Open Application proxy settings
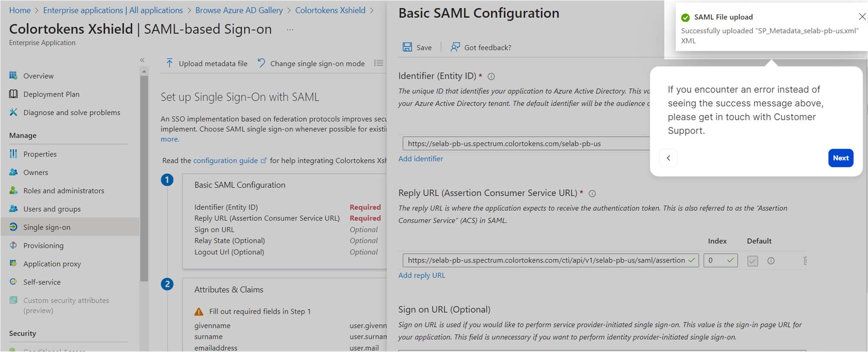Screen dimensions: 868x352 click(52, 264)
